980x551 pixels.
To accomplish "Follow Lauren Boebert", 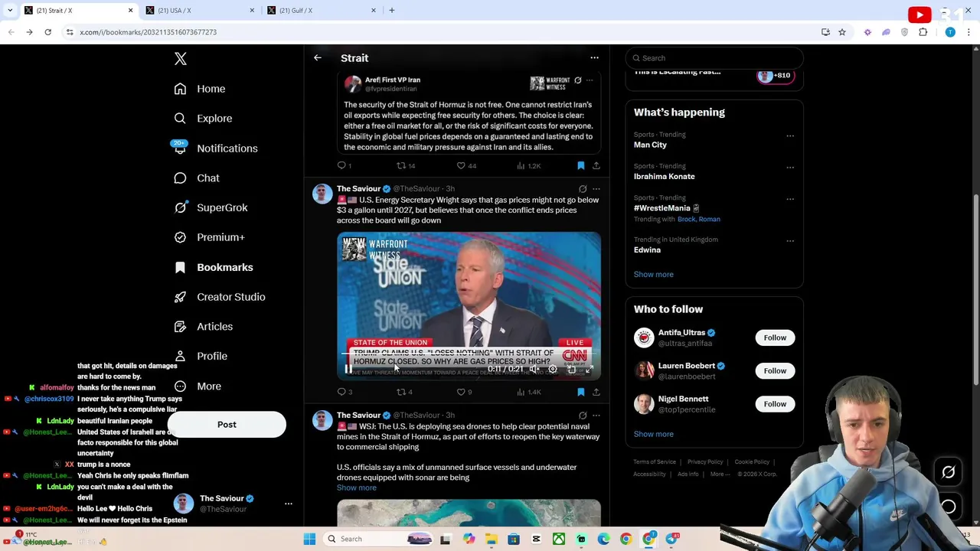I will pos(775,370).
